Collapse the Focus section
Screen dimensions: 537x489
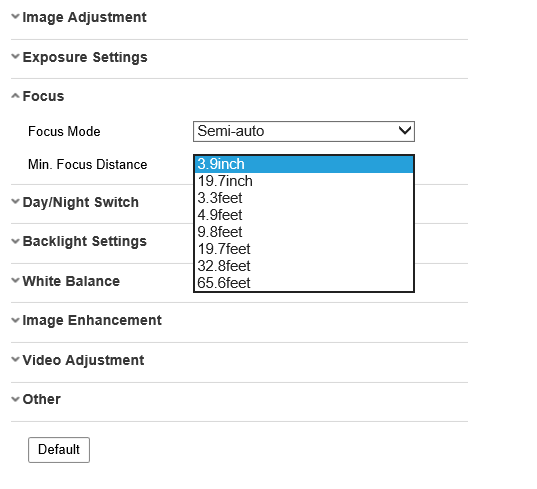click(x=38, y=96)
